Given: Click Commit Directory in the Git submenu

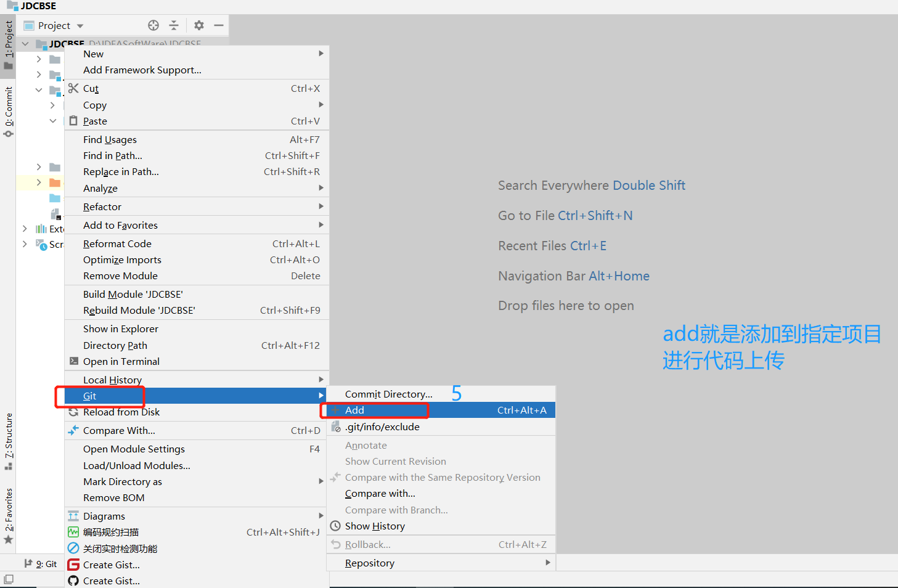Looking at the screenshot, I should (388, 394).
